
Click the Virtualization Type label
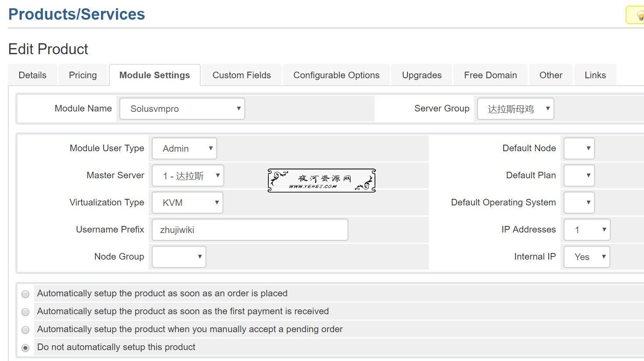tap(107, 202)
